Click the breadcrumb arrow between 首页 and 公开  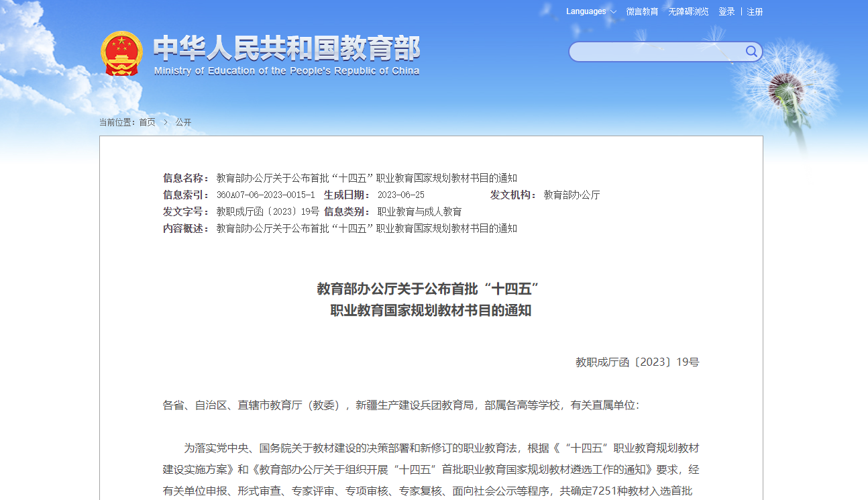pyautogui.click(x=166, y=122)
